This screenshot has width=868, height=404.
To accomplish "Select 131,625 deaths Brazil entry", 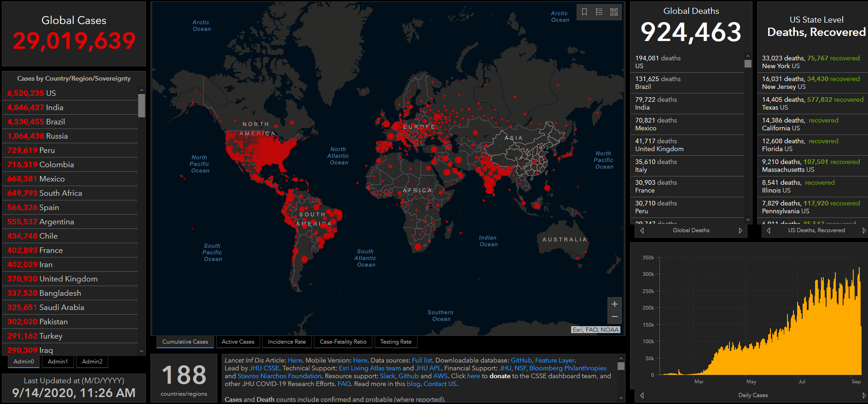I will click(687, 83).
